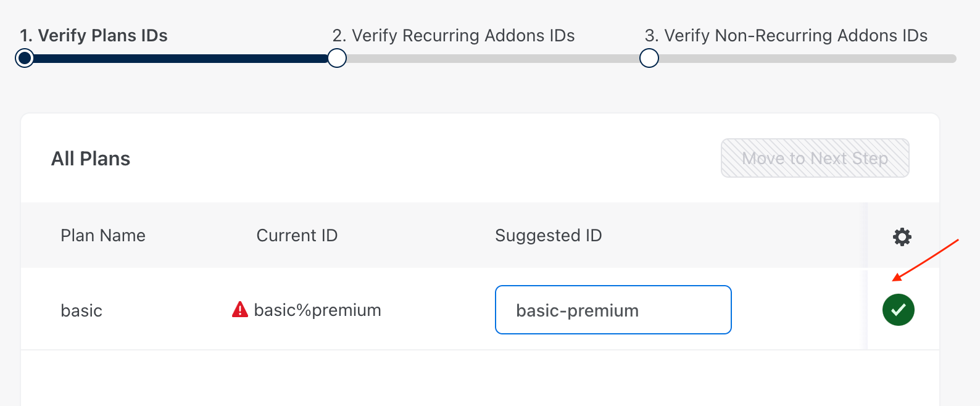Click the Current ID column header
980x406 pixels.
coord(297,236)
